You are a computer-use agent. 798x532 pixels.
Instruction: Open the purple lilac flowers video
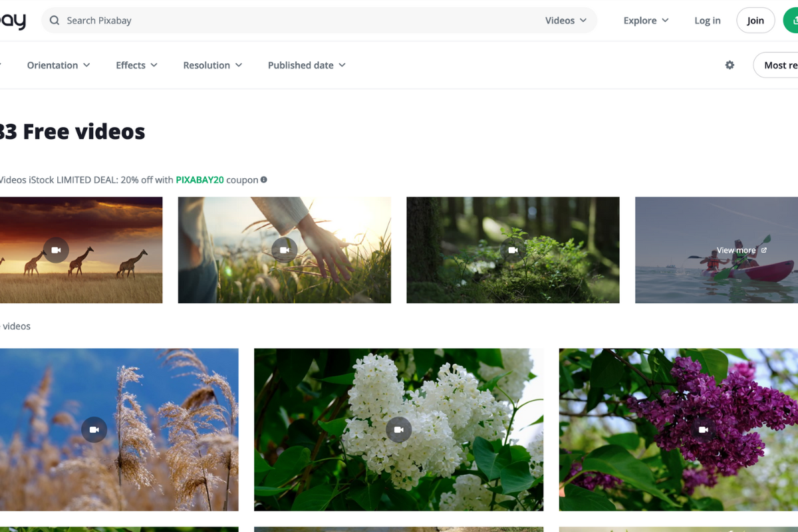(678, 430)
